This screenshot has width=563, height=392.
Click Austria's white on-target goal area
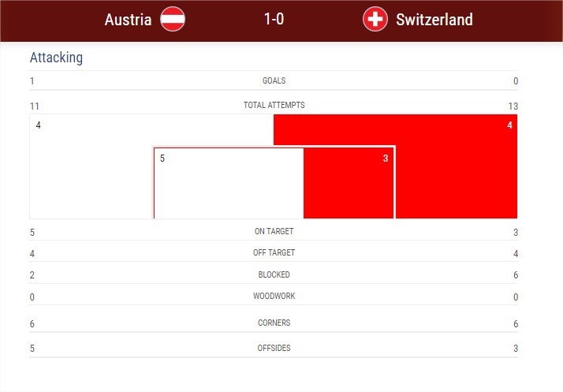[x=229, y=183]
